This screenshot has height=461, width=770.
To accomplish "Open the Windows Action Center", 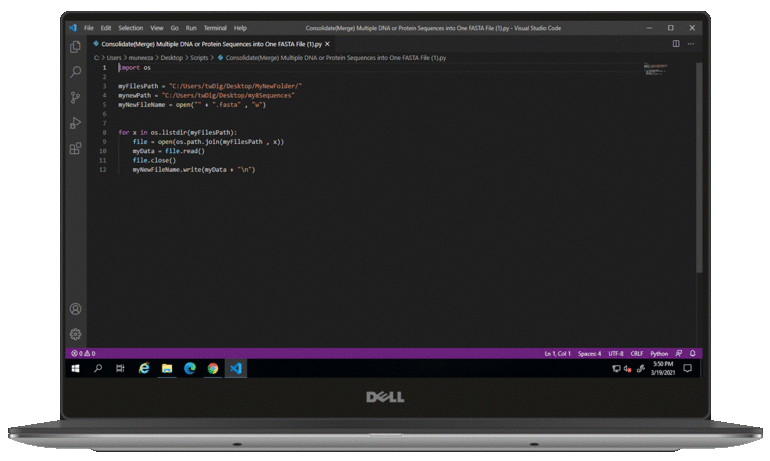I will click(x=688, y=368).
